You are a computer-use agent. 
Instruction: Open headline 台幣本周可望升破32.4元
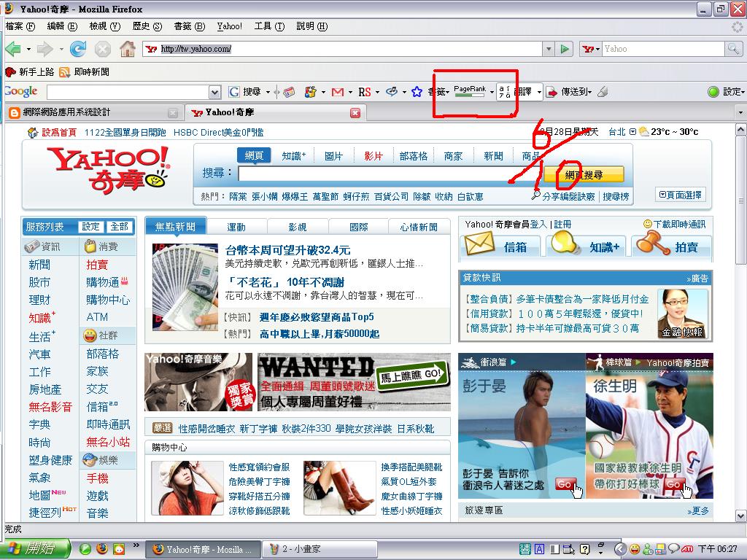pos(287,250)
